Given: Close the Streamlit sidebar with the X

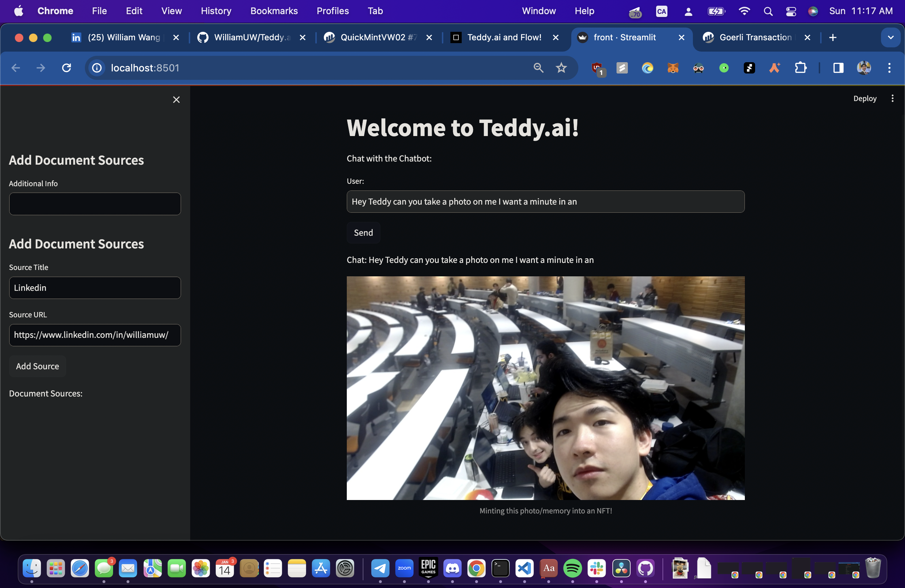Looking at the screenshot, I should (176, 100).
